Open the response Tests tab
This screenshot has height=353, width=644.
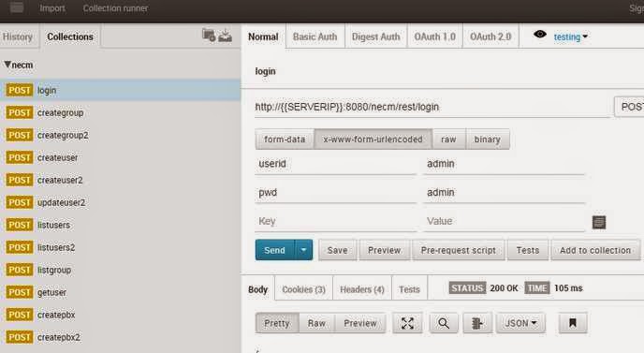(409, 289)
